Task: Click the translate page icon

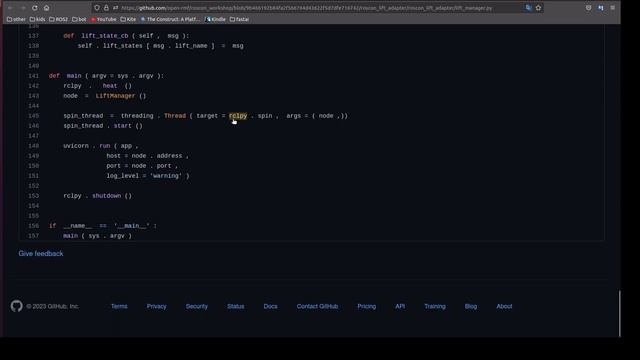Action: point(529,8)
